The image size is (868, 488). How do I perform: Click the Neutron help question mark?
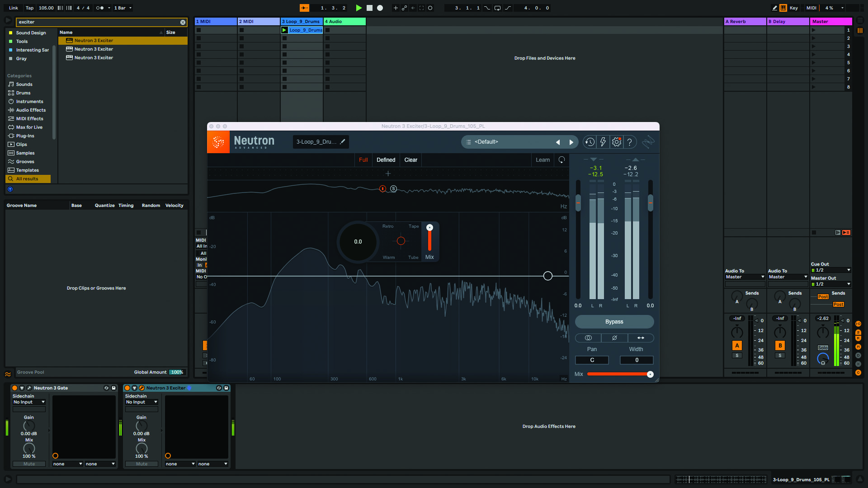[x=630, y=142]
